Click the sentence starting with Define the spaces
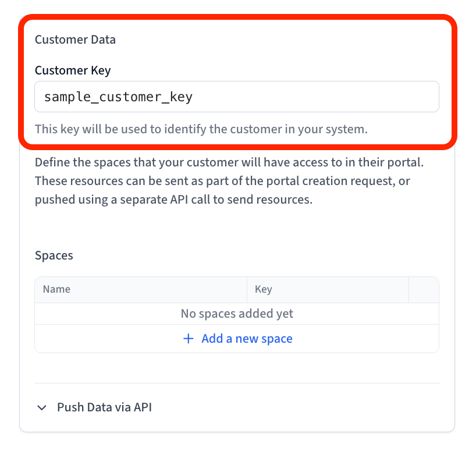The image size is (476, 455). [x=229, y=162]
